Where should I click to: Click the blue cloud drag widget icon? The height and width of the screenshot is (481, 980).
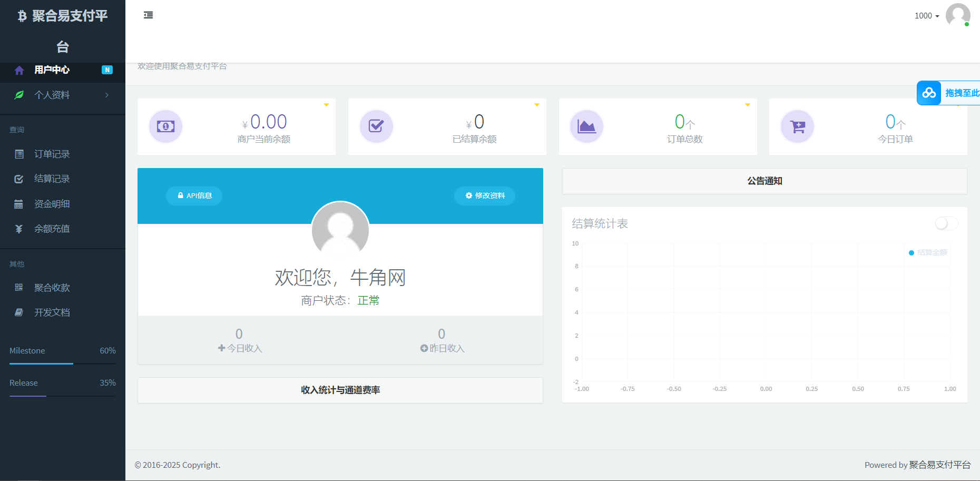(929, 93)
